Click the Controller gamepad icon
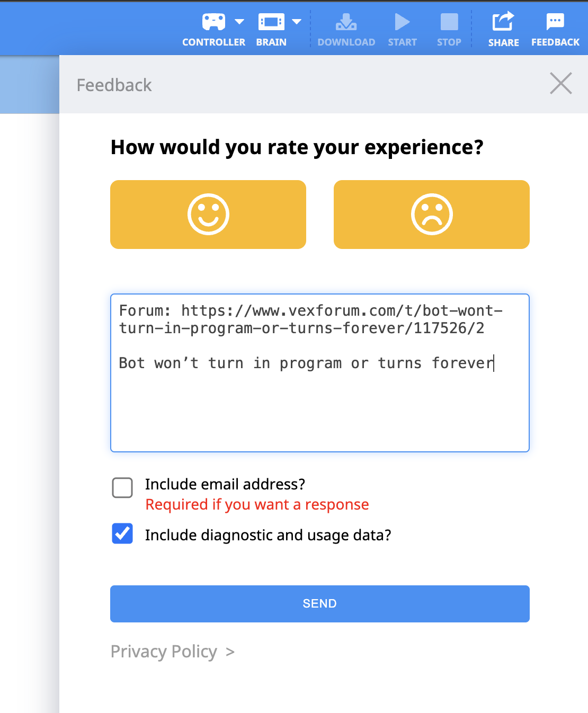This screenshot has width=588, height=713. (x=213, y=22)
